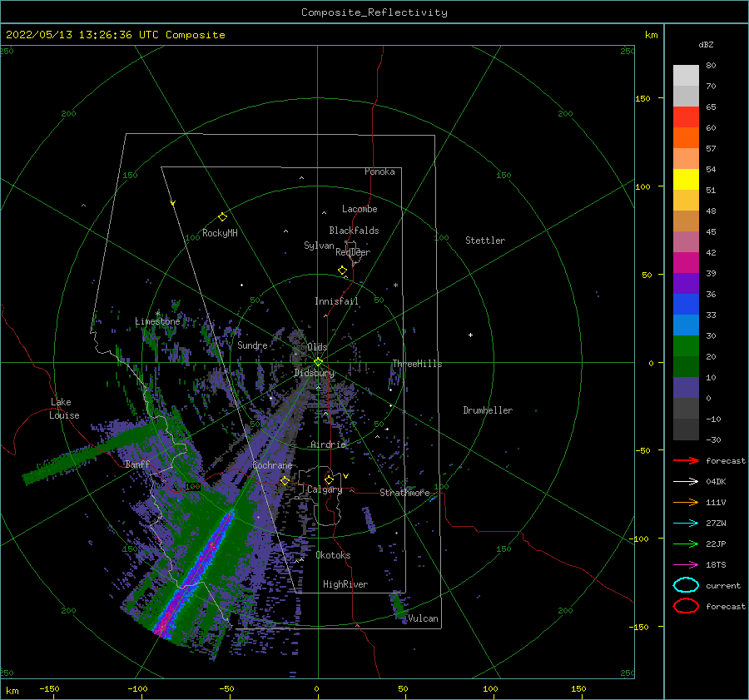Select the yellow 54-51 dBZ swatch
The width and height of the screenshot is (749, 700).
pos(686,179)
